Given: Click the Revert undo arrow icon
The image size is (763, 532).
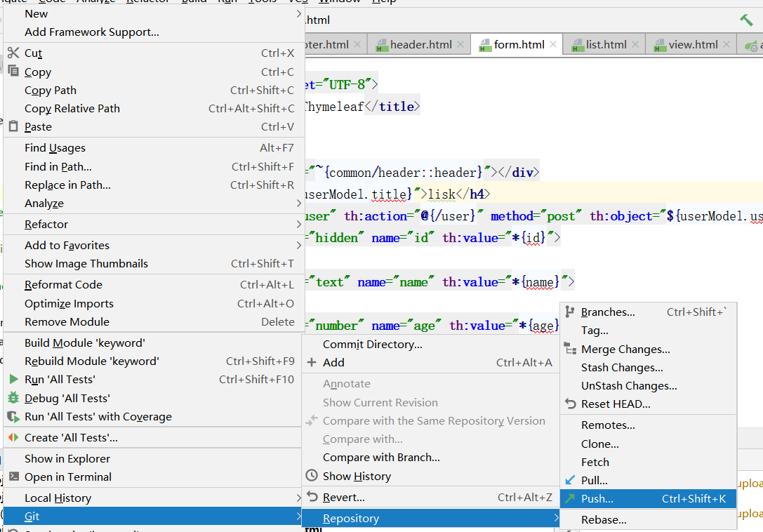Looking at the screenshot, I should point(312,497).
